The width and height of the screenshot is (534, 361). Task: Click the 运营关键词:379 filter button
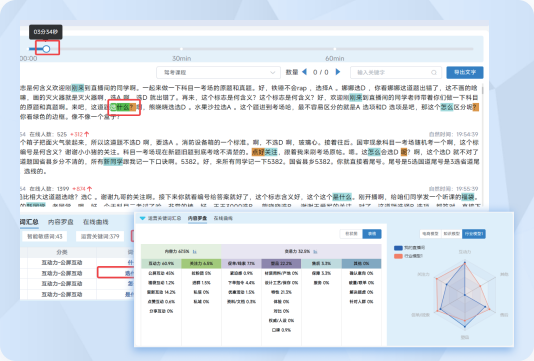[100, 236]
